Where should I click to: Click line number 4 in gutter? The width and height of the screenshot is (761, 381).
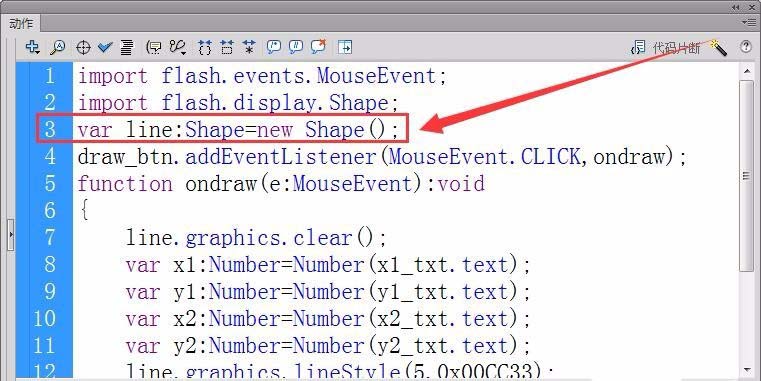[x=50, y=157]
